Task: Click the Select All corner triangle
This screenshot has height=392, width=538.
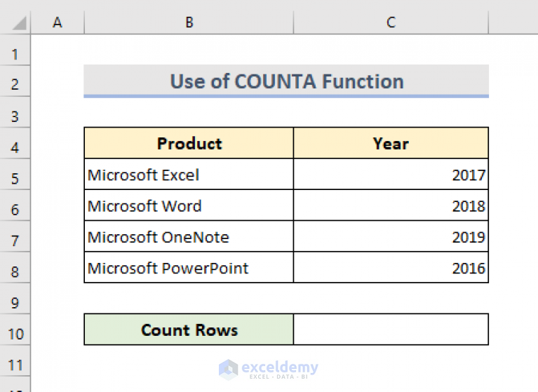Action: click(19, 23)
